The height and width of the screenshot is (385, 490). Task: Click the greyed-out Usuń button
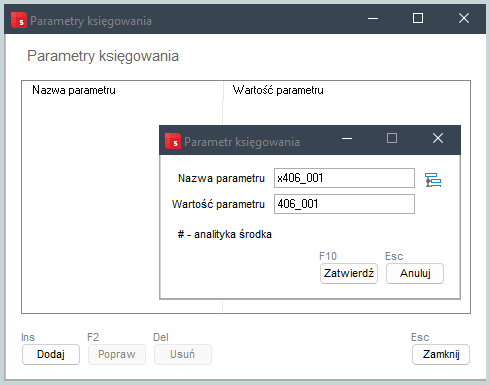point(183,354)
